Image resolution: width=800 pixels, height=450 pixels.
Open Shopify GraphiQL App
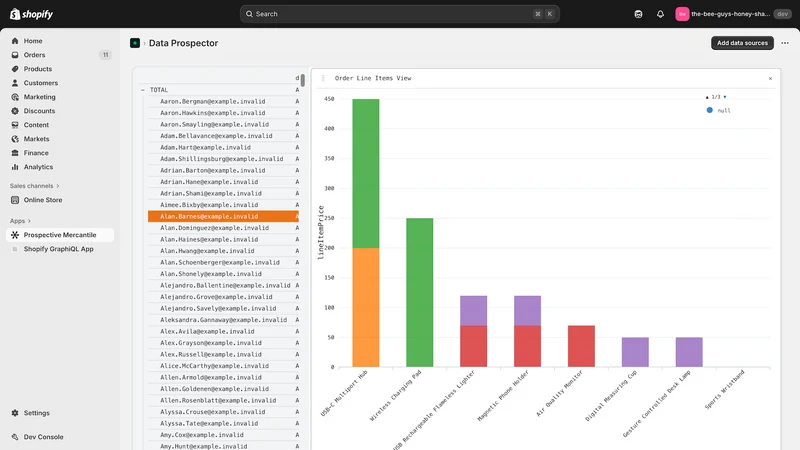(x=60, y=249)
